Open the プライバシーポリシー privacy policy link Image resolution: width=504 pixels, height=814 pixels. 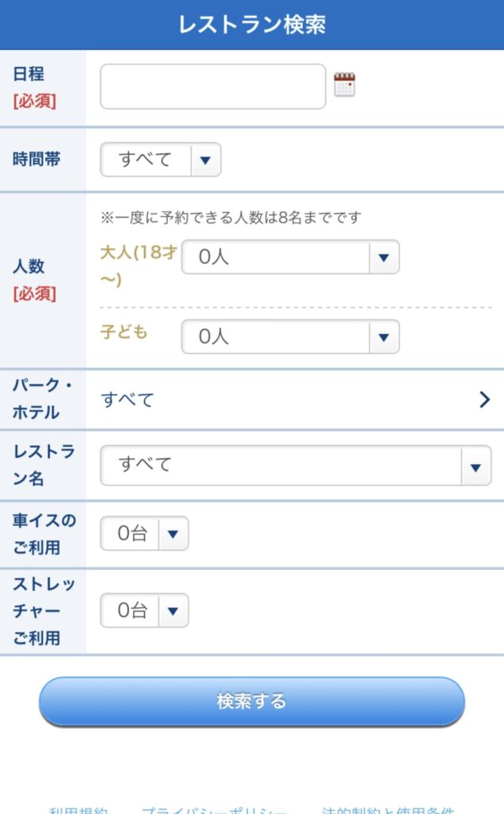[x=215, y=809]
